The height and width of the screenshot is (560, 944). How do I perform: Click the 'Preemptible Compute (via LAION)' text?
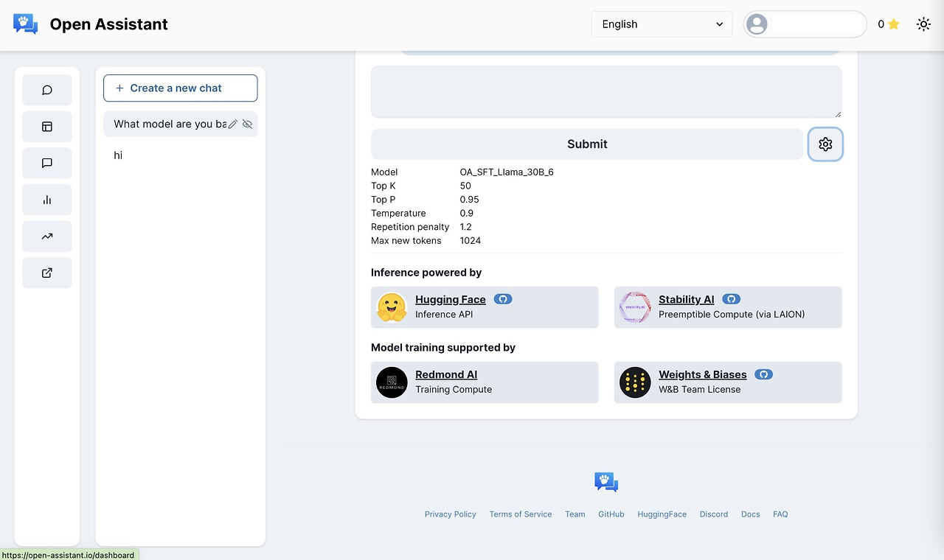click(x=732, y=315)
